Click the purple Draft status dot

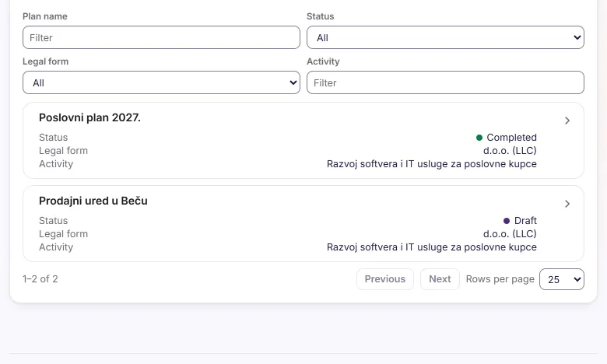[x=507, y=221]
